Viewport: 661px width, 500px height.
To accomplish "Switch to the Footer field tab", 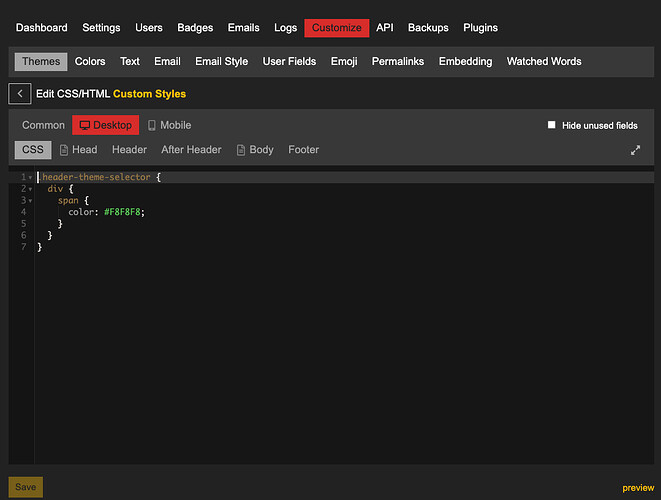I will [x=304, y=150].
